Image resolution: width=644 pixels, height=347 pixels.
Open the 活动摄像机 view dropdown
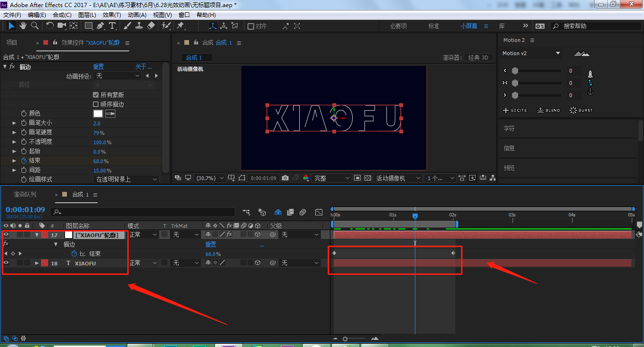[x=397, y=178]
